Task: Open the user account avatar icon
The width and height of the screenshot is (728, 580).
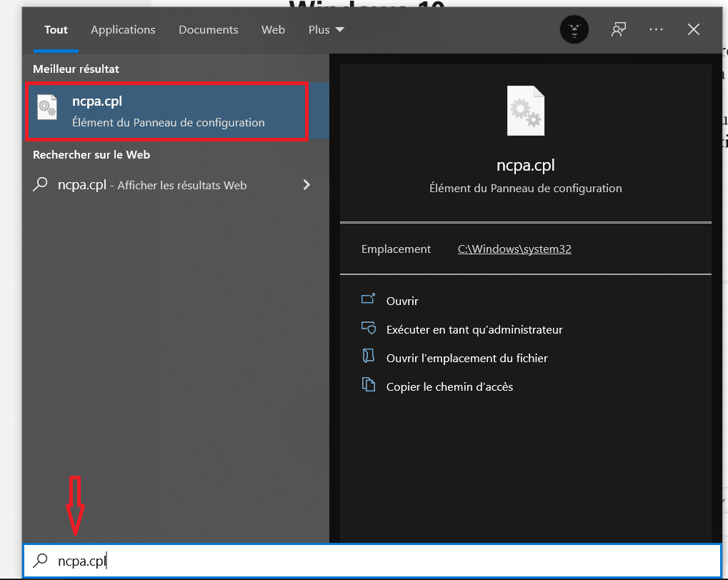Action: 574,29
